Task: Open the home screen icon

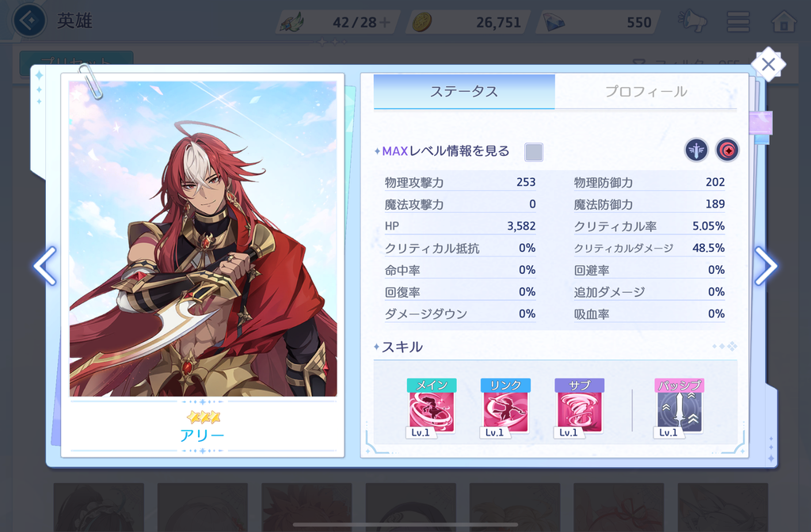Action: pos(783,21)
